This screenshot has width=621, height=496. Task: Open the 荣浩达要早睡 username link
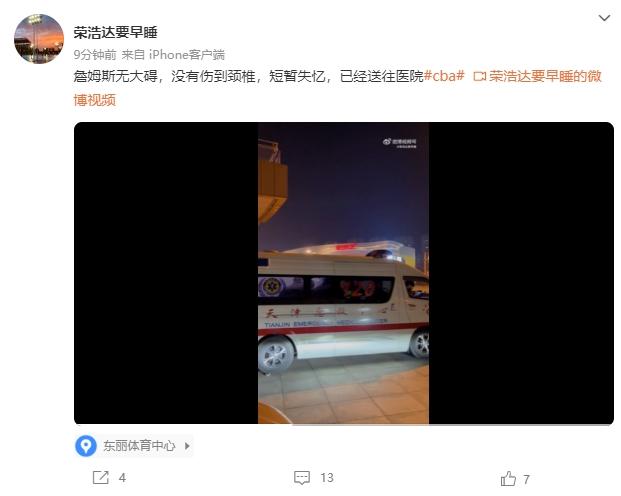click(115, 32)
